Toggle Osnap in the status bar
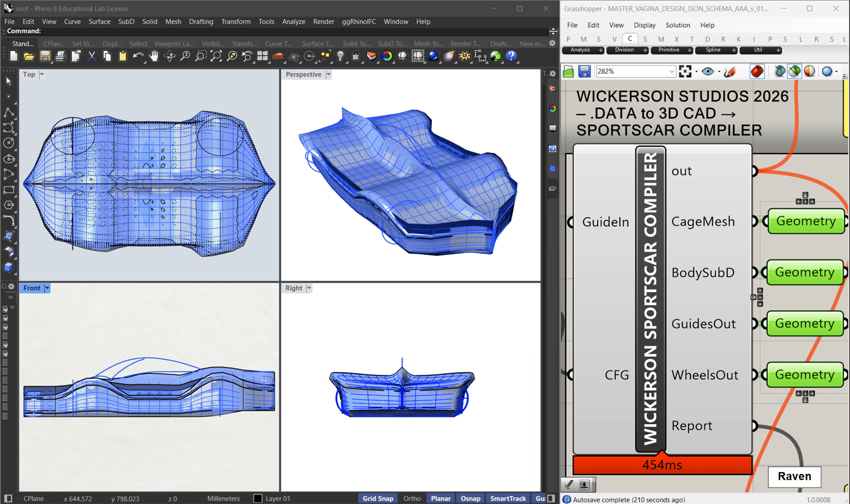This screenshot has height=504, width=850. [x=470, y=498]
